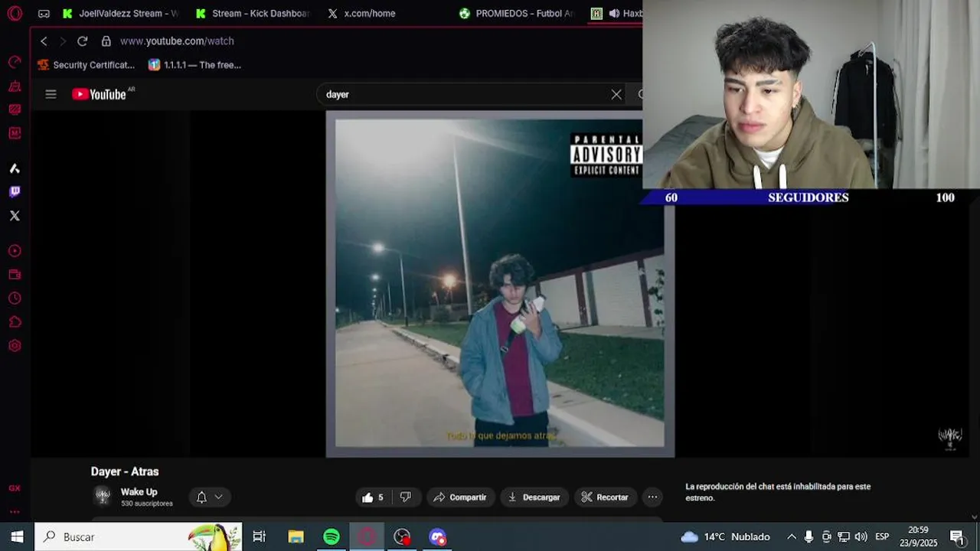This screenshot has width=980, height=551.
Task: Like the Dayer - Atras video
Action: [x=373, y=497]
